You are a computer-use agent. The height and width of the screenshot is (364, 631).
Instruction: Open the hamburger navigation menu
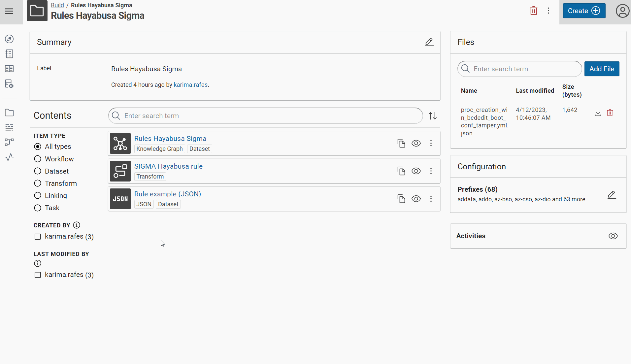[x=10, y=11]
